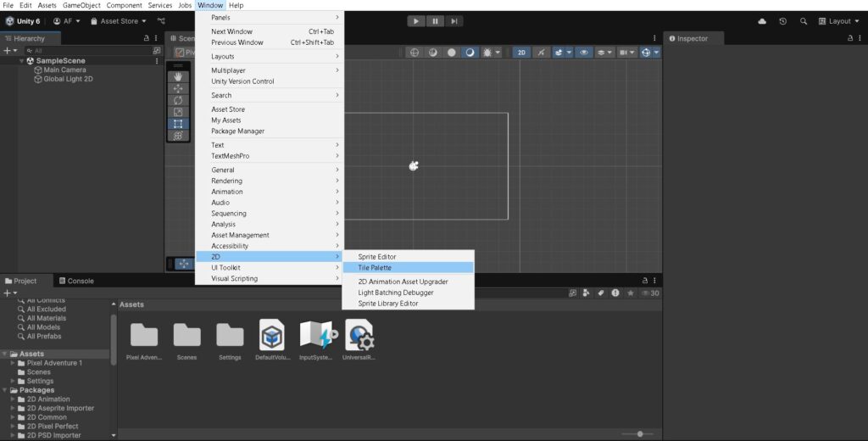Open Package Manager from Window menu

269,131
